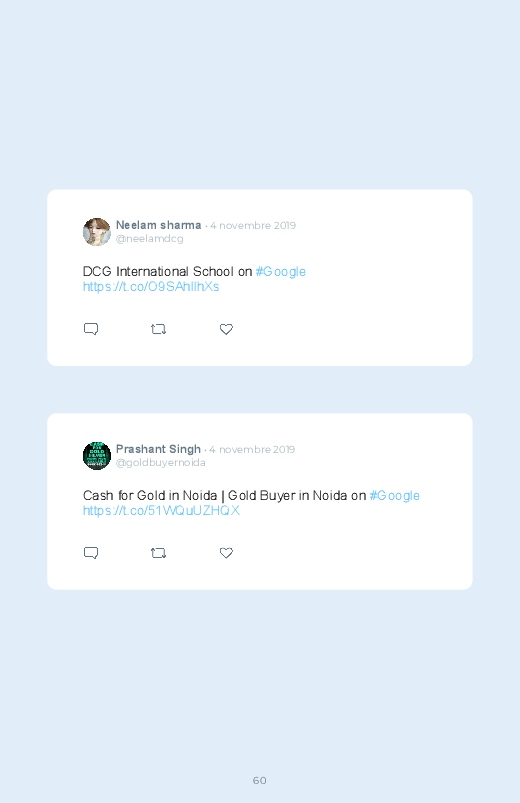Click the @neelamdcg handle
Viewport: 520px width, 803px height.
coord(150,239)
